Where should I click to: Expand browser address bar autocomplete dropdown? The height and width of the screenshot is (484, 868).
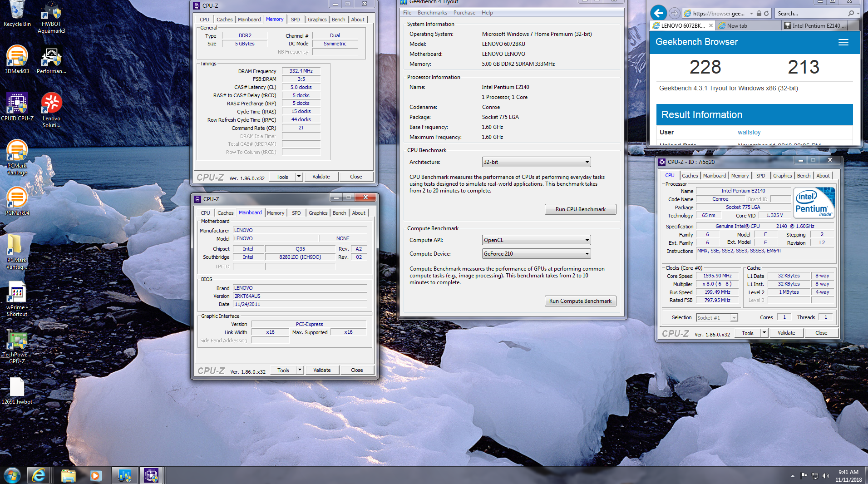coord(751,13)
